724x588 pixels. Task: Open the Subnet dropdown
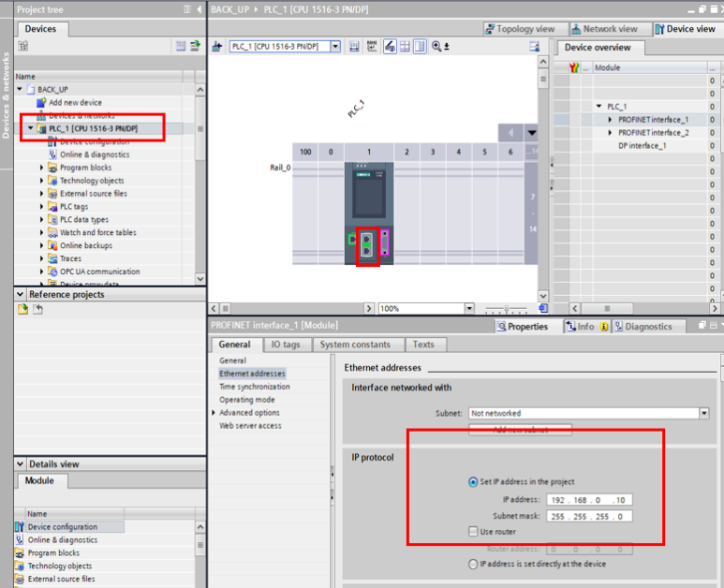click(x=703, y=413)
